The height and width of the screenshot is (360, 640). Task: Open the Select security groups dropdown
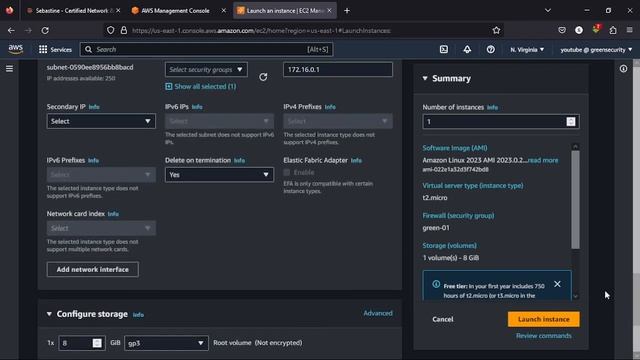[206, 70]
